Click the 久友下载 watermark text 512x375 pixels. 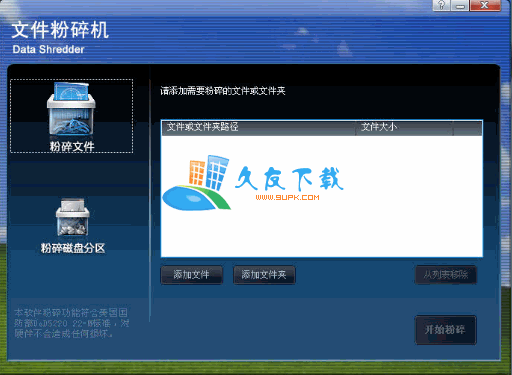289,179
